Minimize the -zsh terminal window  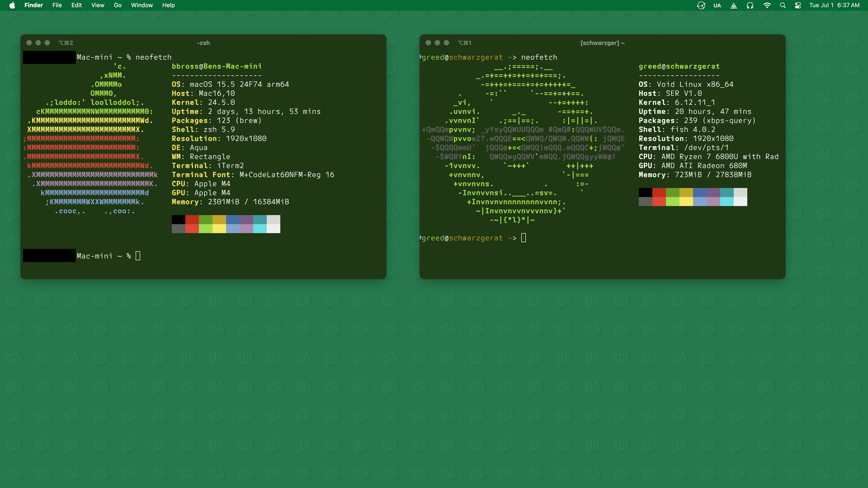coord(38,43)
